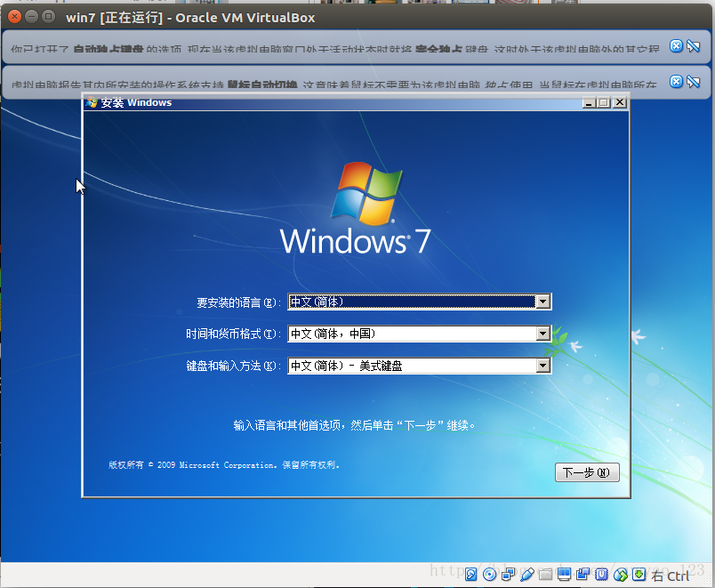This screenshot has height=588, width=715.
Task: Click the 输入语言和其他首选项 instruction text
Action: tap(354, 425)
